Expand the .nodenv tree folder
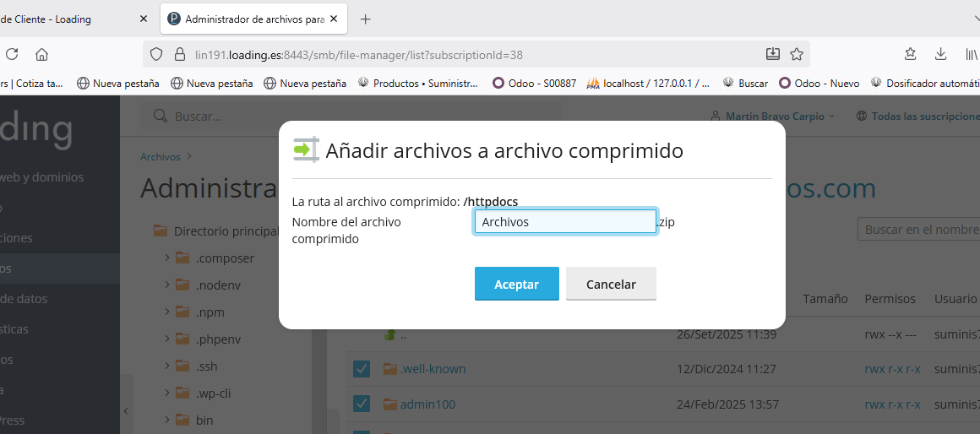 (x=167, y=285)
